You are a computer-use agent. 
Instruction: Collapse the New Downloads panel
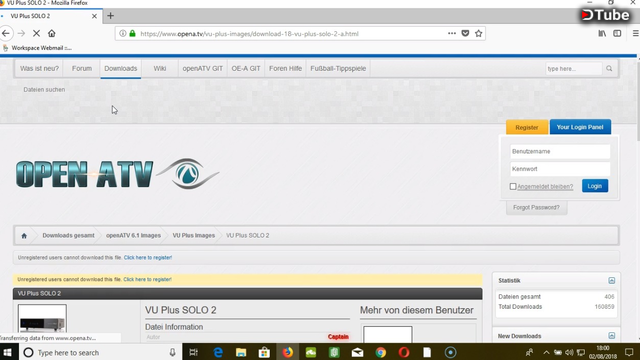click(611, 336)
